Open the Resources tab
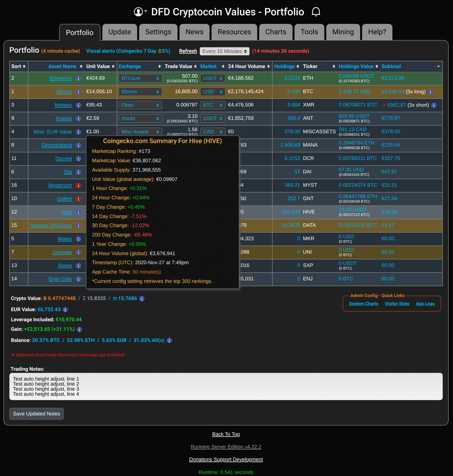The height and width of the screenshot is (476, 453). (234, 32)
